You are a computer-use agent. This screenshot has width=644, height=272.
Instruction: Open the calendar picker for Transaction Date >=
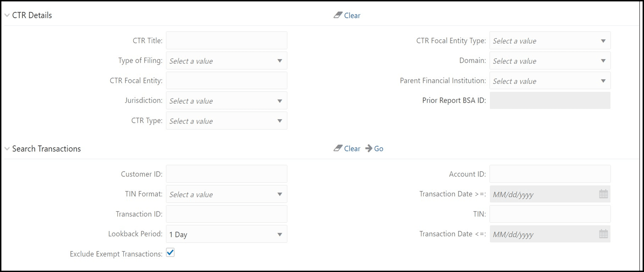tap(603, 194)
